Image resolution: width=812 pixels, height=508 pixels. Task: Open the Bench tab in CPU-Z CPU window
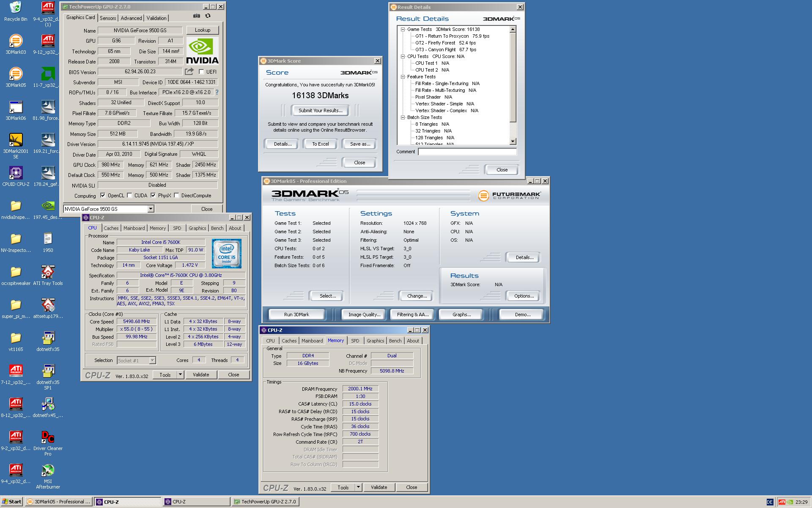[x=217, y=228]
